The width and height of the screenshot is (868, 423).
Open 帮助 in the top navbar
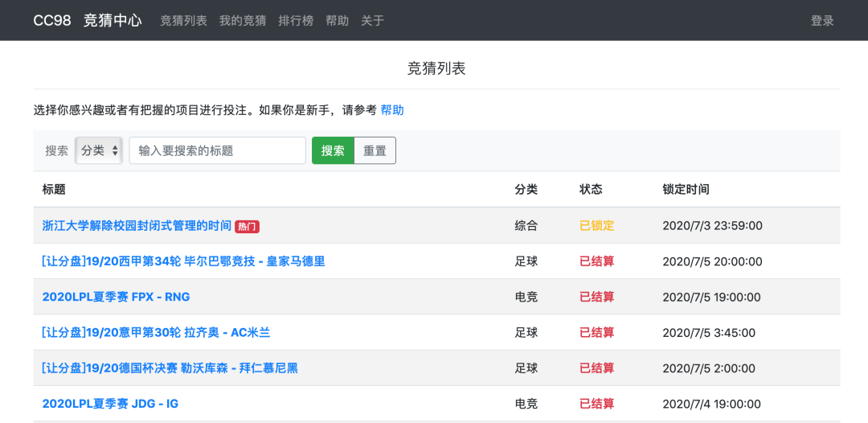tap(337, 21)
